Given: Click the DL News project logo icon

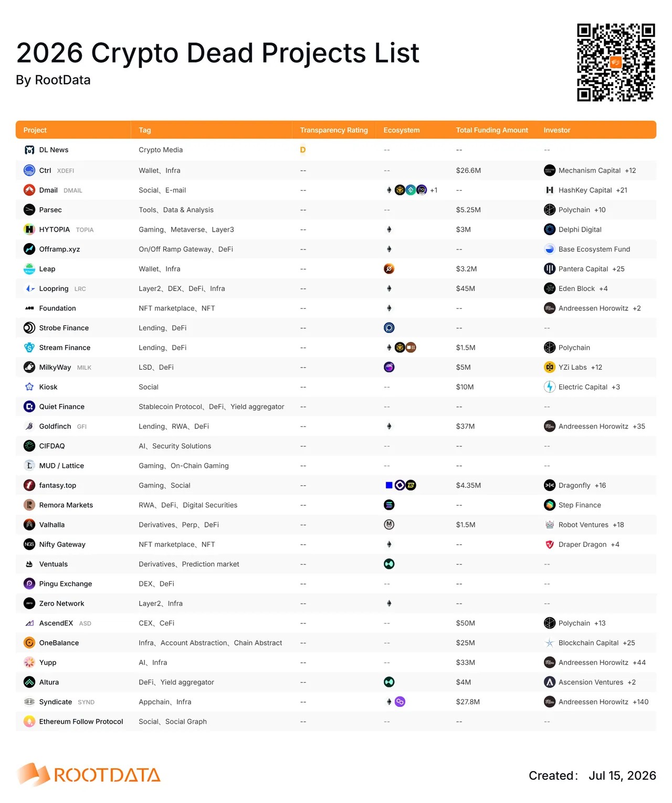Looking at the screenshot, I should (29, 150).
